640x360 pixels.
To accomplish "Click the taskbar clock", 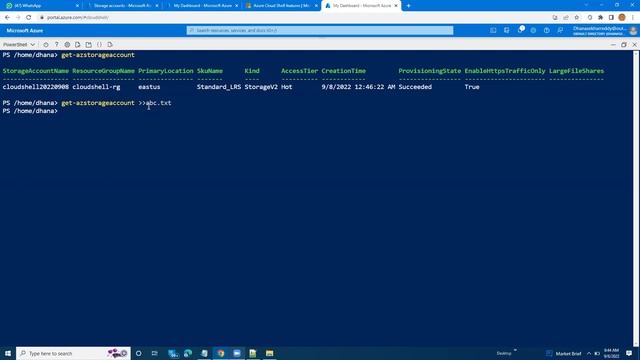I will [x=611, y=353].
